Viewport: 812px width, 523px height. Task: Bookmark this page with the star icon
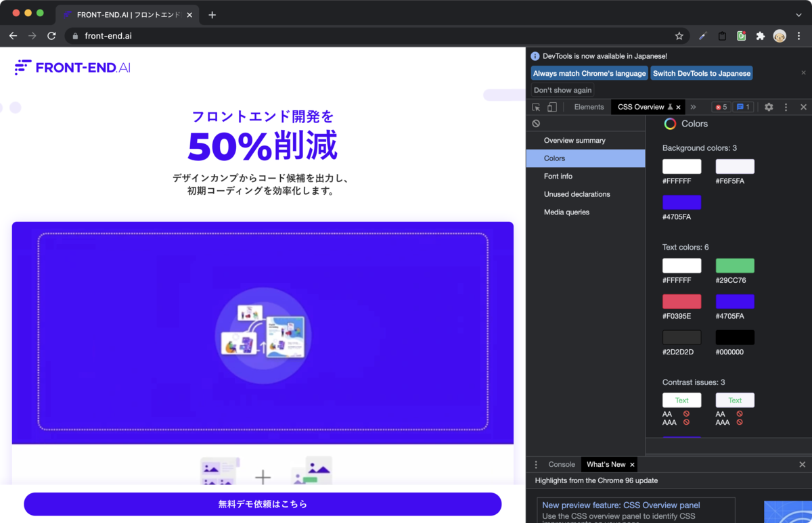(x=679, y=36)
